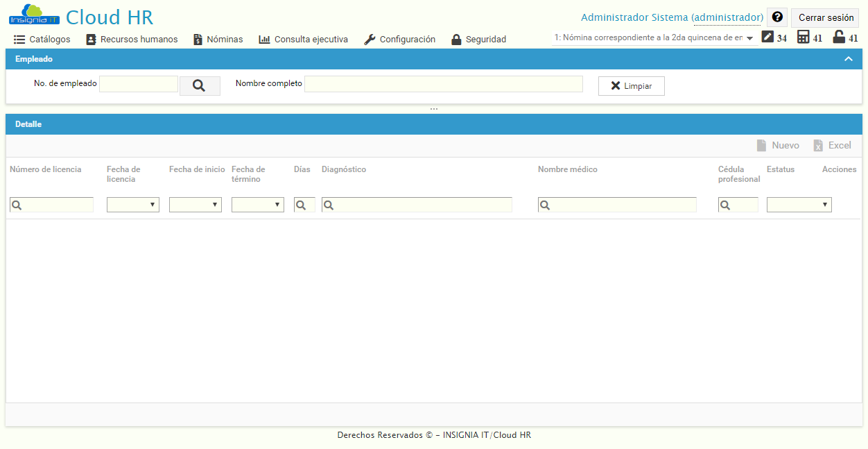Viewport: 868px width, 449px height.
Task: Click the calculator icon showing 41
Action: point(805,37)
